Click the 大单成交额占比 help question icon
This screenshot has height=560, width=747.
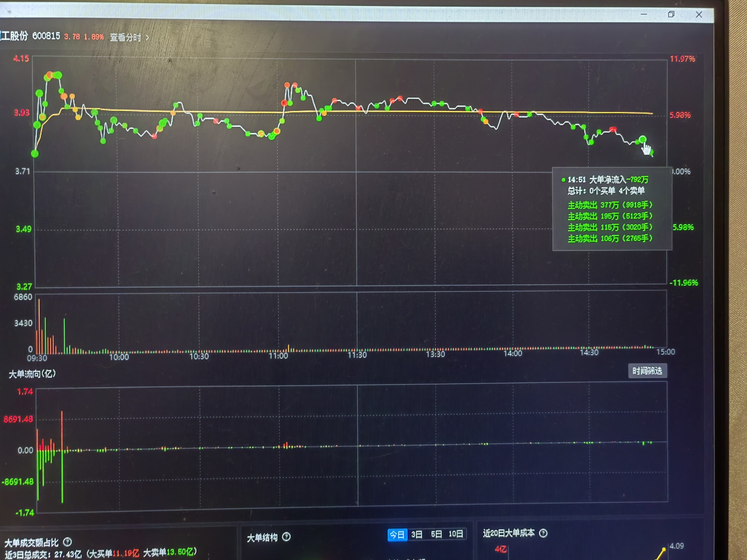[67, 542]
